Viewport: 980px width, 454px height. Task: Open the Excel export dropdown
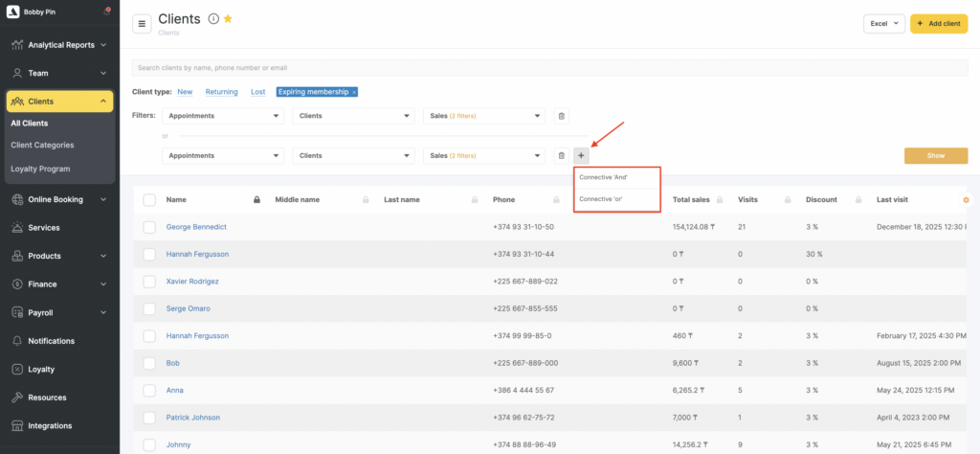click(x=883, y=24)
